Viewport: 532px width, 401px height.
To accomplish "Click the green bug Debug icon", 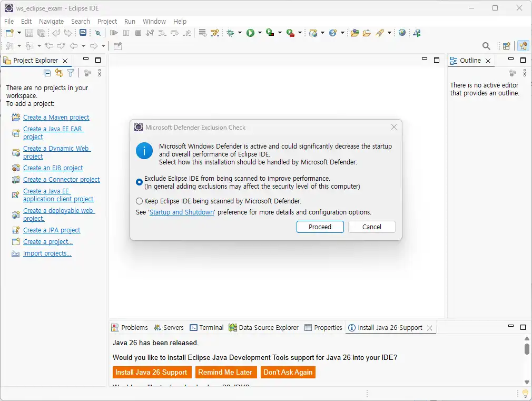I will (x=231, y=33).
